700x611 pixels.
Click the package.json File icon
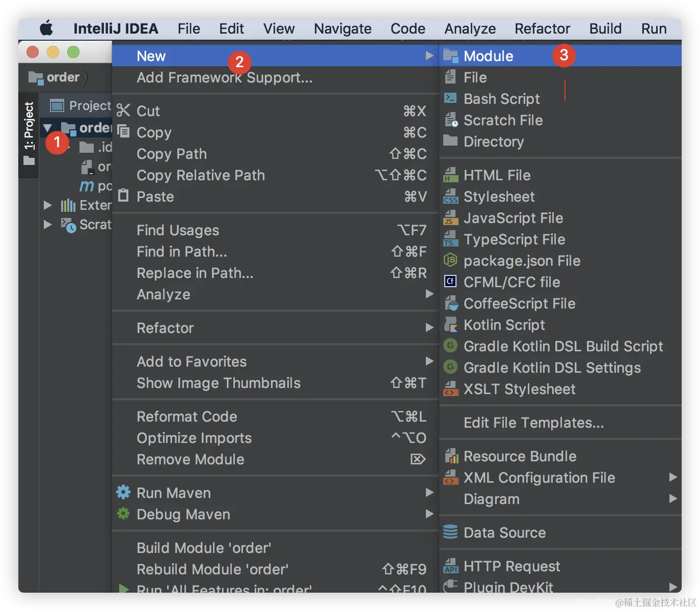click(x=450, y=260)
